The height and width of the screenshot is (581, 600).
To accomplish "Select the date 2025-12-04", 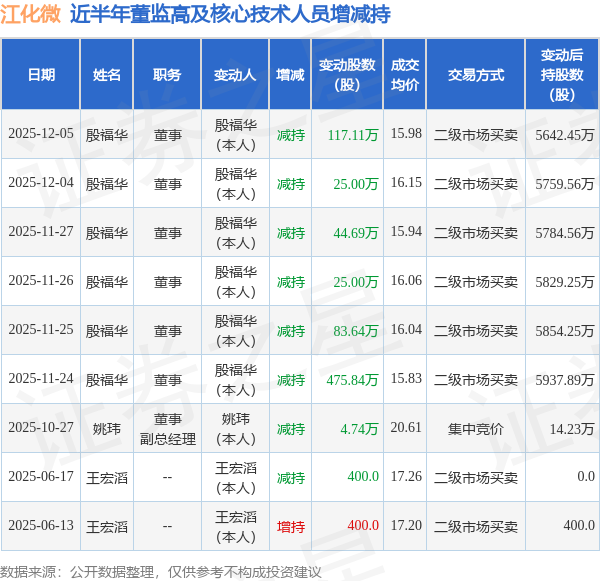I will pos(41,183).
